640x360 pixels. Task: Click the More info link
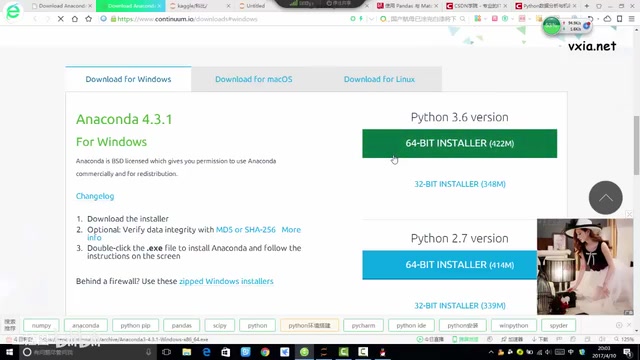point(291,229)
